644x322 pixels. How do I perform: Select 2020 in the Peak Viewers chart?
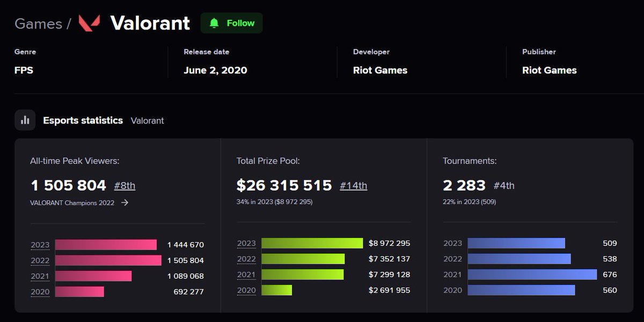pyautogui.click(x=40, y=292)
